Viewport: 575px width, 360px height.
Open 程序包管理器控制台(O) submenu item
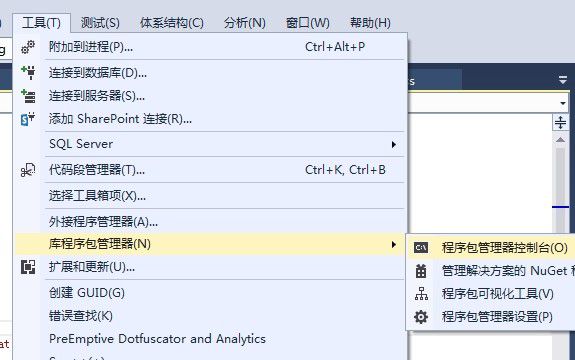[x=491, y=248]
